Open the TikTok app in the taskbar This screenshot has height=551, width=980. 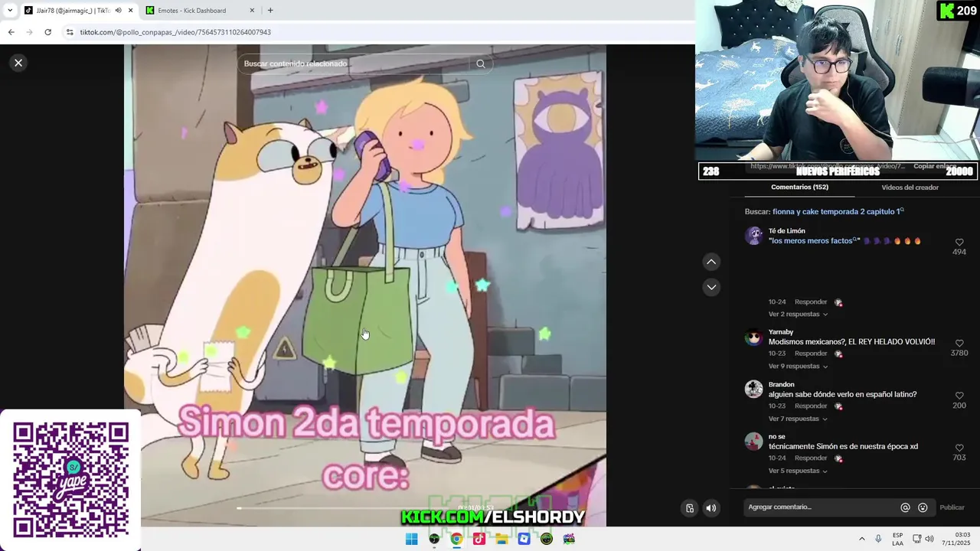click(x=479, y=539)
